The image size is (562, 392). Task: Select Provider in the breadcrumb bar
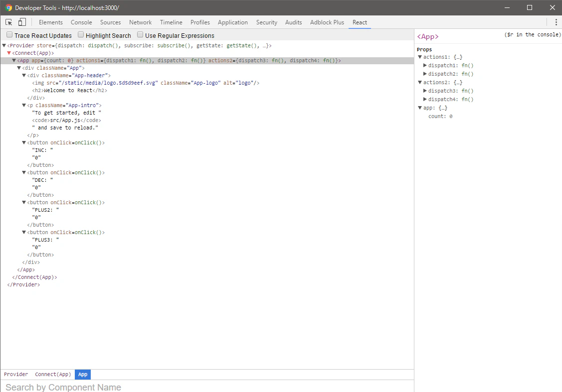coord(16,375)
